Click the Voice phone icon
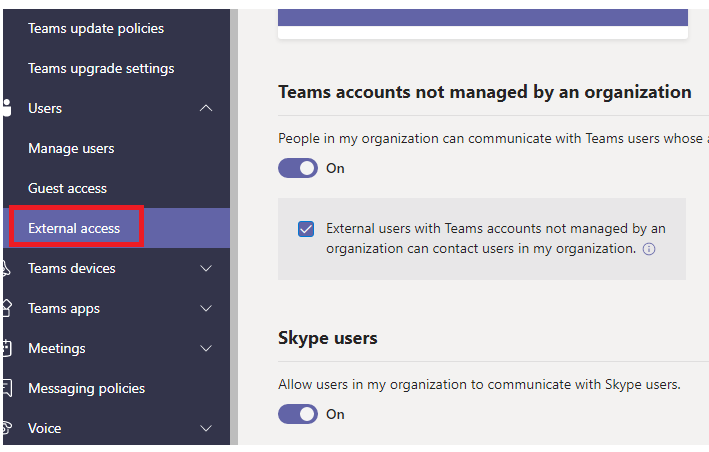This screenshot has height=452, width=709. click(6, 428)
